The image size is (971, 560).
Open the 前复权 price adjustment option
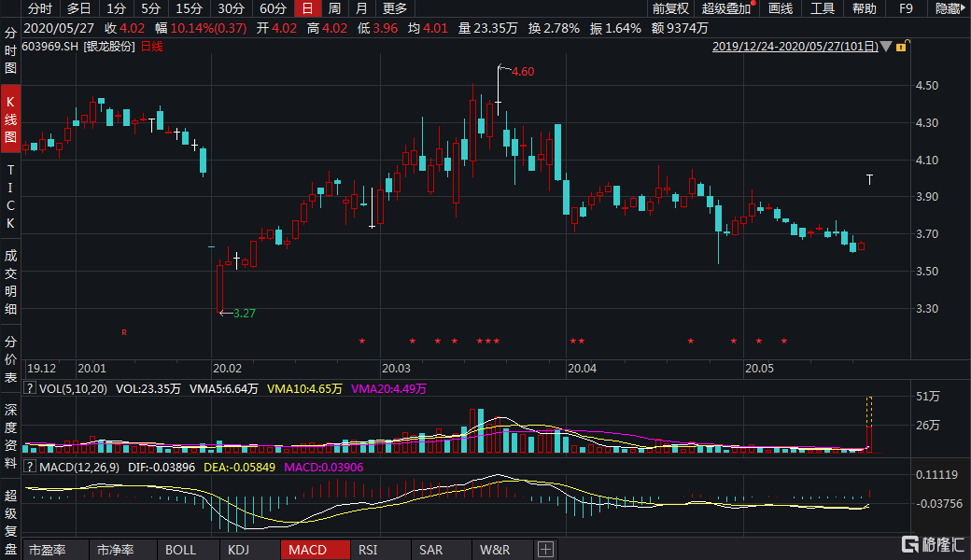tap(670, 8)
